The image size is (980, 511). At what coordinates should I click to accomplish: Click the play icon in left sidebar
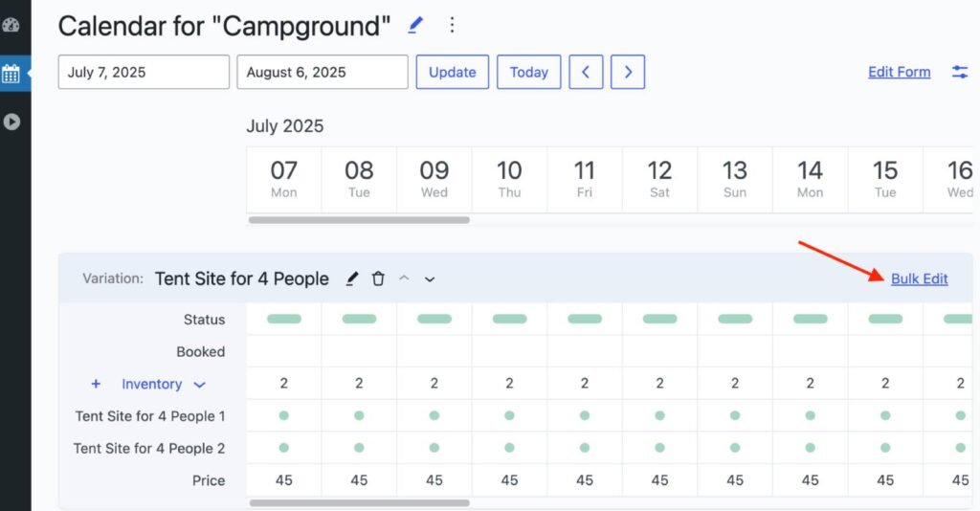tap(11, 122)
